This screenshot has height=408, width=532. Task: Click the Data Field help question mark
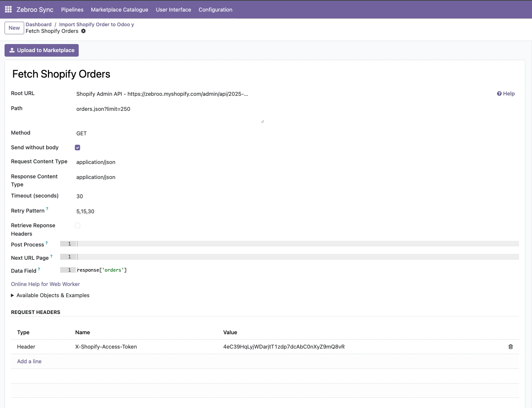[39, 269]
